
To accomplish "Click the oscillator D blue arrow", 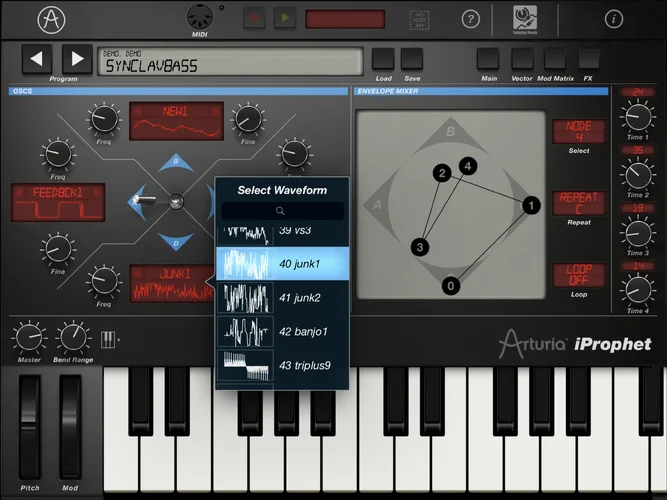I will tap(176, 242).
